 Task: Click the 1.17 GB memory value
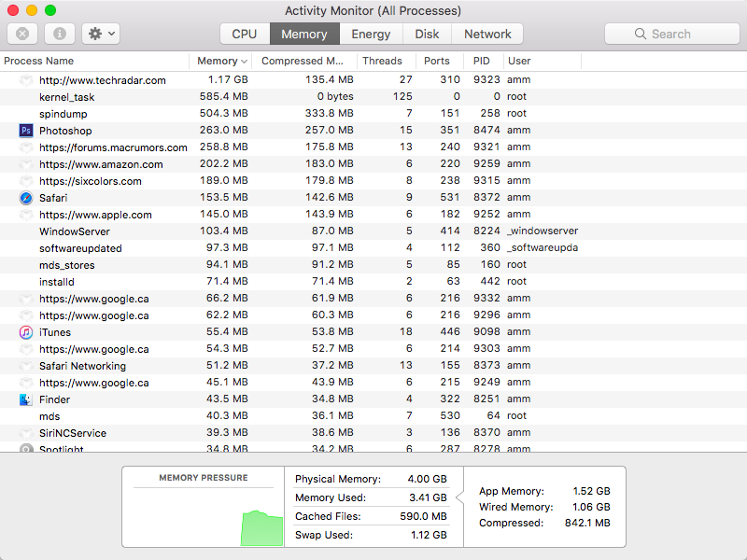pyautogui.click(x=228, y=79)
